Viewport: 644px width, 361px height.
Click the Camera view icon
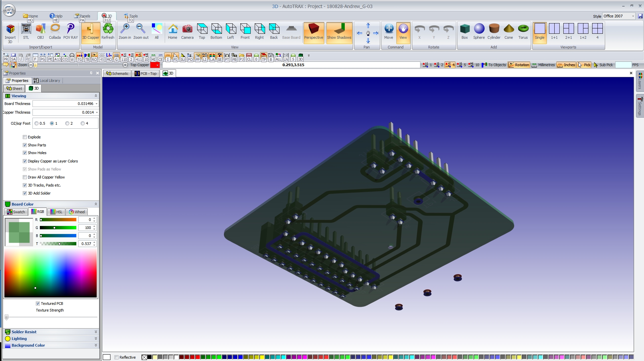click(x=187, y=31)
